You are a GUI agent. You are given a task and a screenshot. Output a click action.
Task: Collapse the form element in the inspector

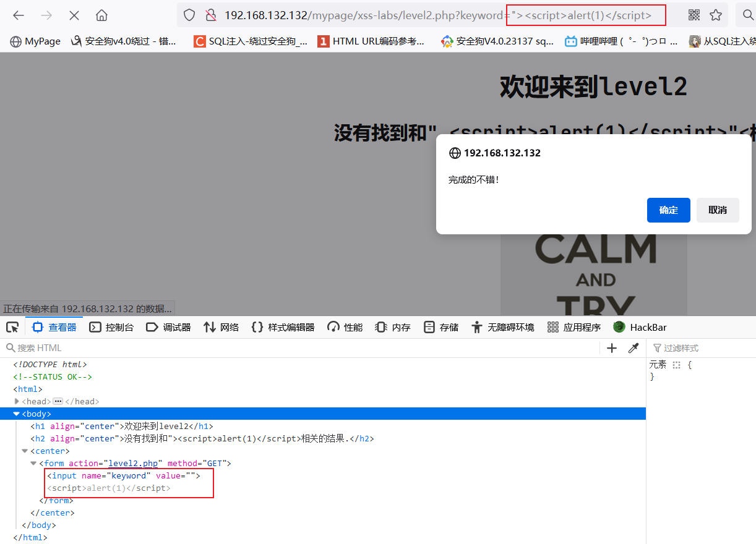[33, 463]
